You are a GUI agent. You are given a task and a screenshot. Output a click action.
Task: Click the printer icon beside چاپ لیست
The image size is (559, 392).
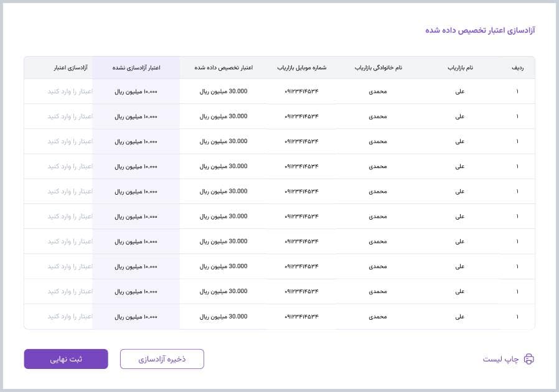click(x=528, y=359)
